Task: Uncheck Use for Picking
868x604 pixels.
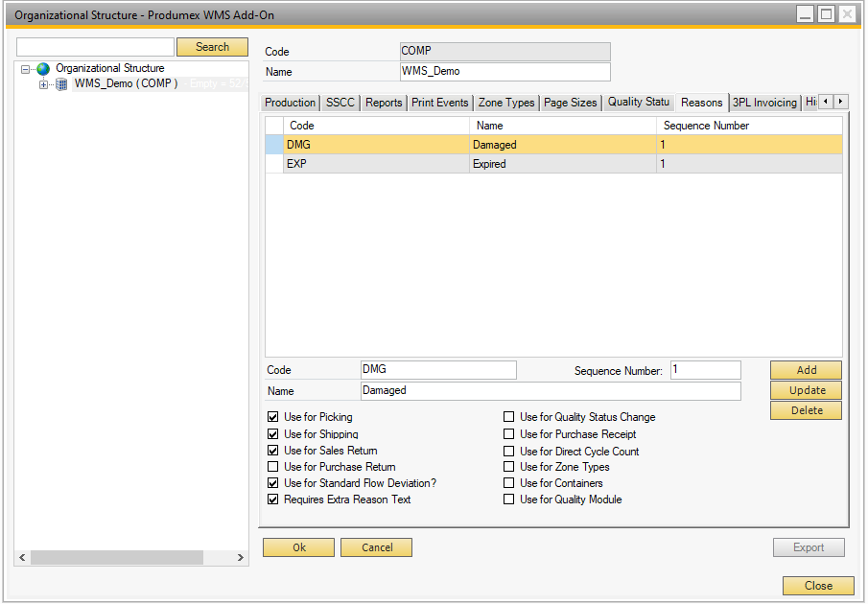Action: 273,417
